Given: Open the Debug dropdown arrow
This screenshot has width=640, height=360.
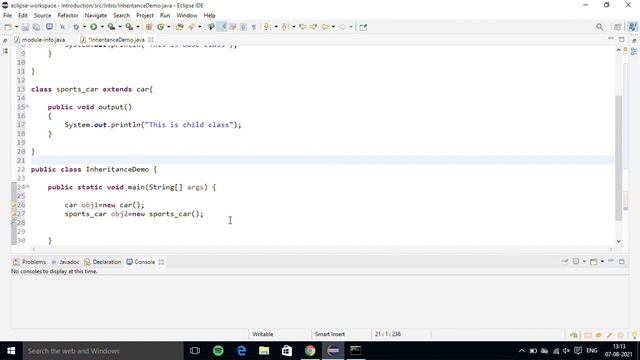Looking at the screenshot, I should point(84,27).
